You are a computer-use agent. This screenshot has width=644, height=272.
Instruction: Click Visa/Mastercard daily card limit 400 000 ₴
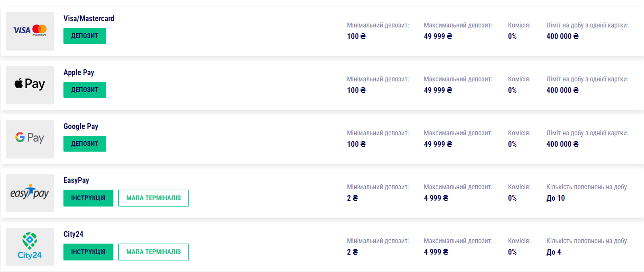tap(562, 36)
